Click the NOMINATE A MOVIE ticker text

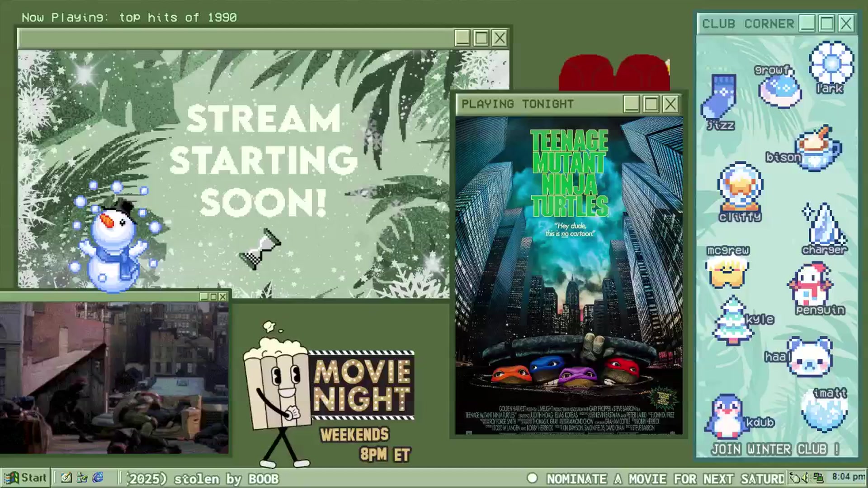(665, 479)
